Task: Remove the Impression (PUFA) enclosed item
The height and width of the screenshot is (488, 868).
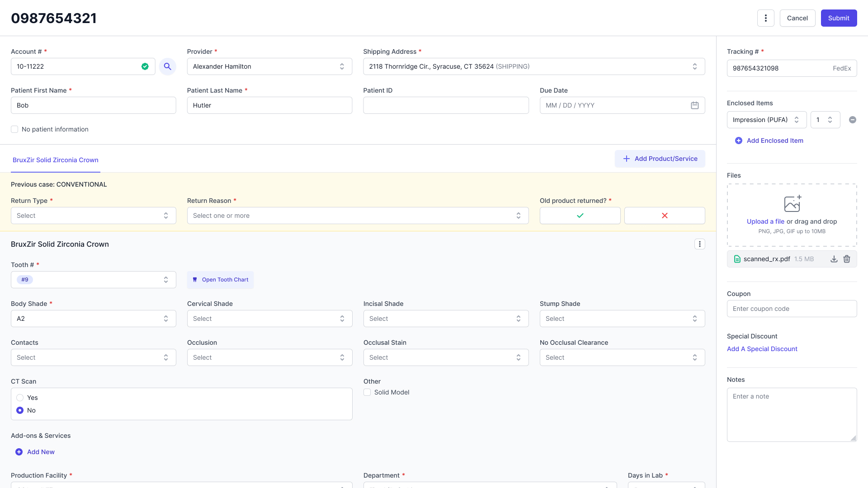Action: [852, 120]
